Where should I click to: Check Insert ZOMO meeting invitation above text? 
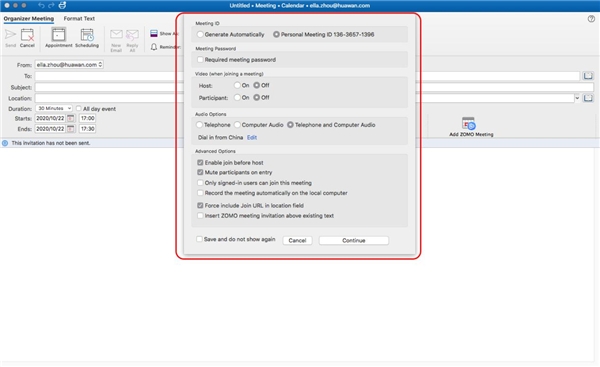point(200,216)
